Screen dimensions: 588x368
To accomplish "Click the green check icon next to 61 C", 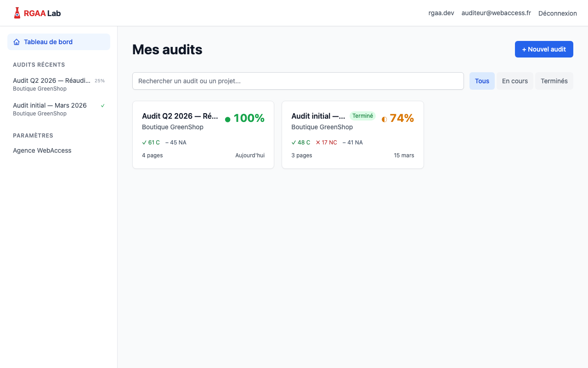I will (x=145, y=142).
